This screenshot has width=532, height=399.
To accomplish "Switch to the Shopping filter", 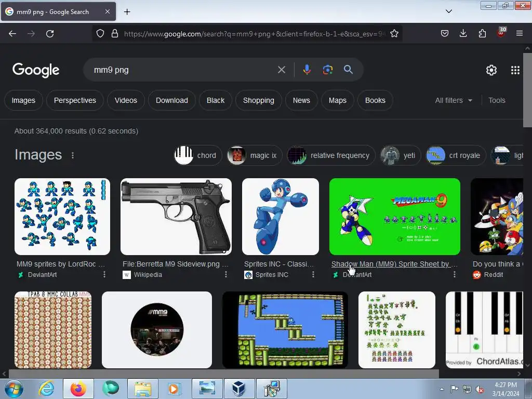I will tap(259, 100).
